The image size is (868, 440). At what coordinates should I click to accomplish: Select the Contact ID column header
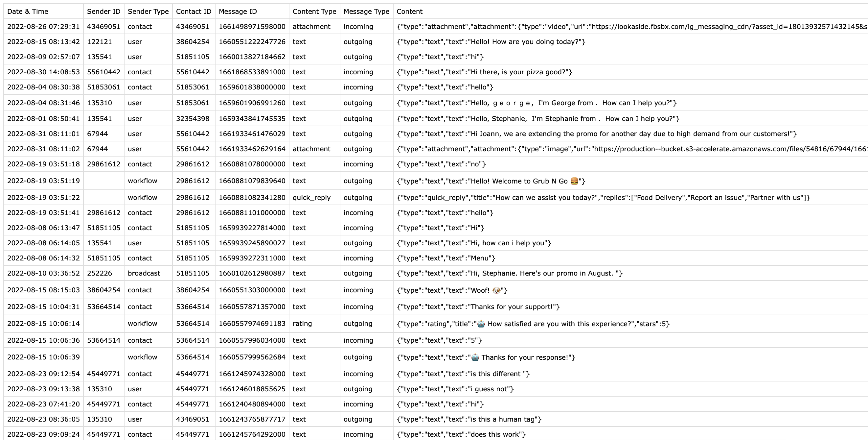[x=194, y=12]
